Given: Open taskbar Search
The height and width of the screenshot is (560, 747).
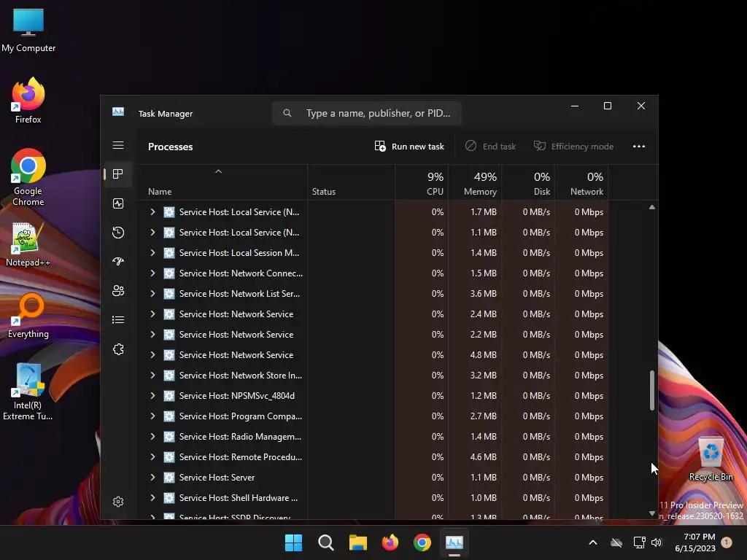Looking at the screenshot, I should (x=326, y=542).
